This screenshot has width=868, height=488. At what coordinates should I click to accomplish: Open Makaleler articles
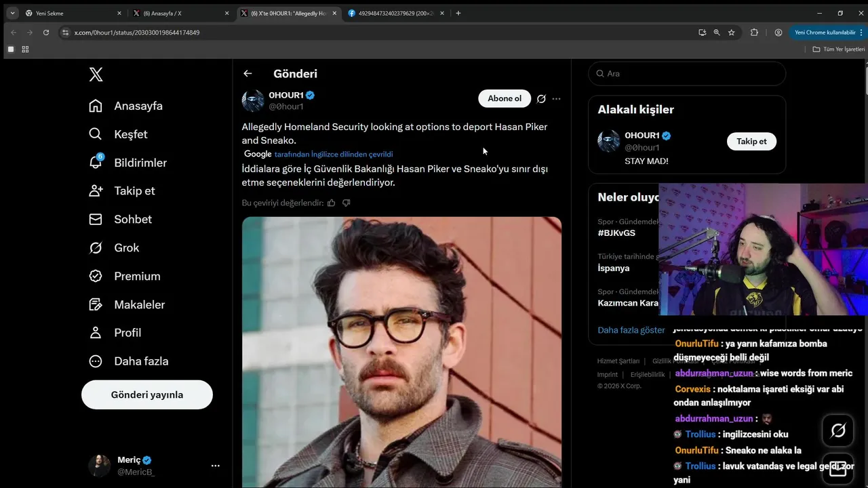pyautogui.click(x=127, y=304)
